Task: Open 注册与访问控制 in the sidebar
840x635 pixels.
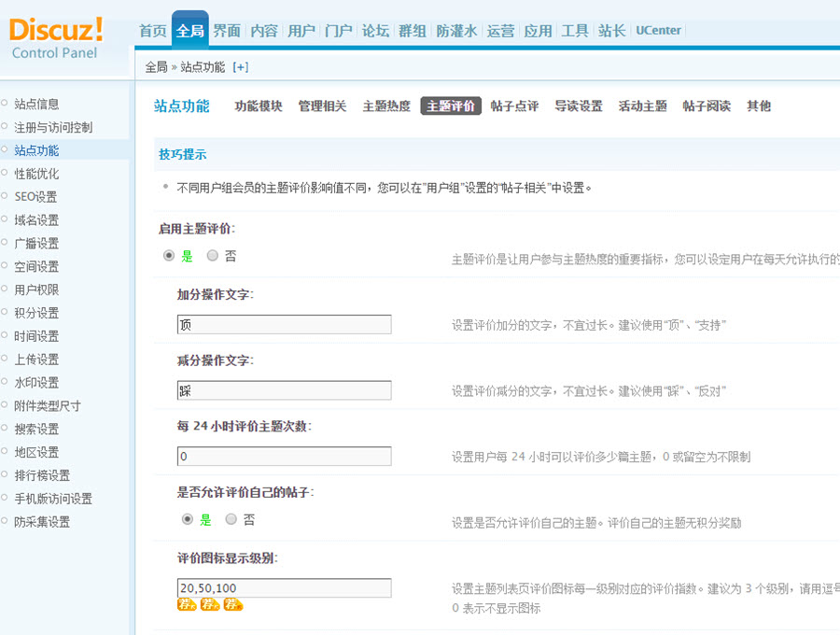Action: pos(53,127)
